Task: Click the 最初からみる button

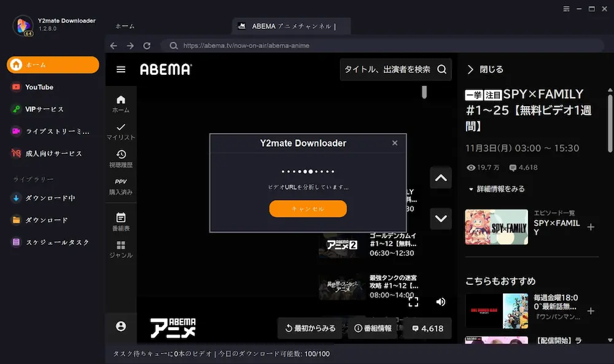Action: coord(311,328)
